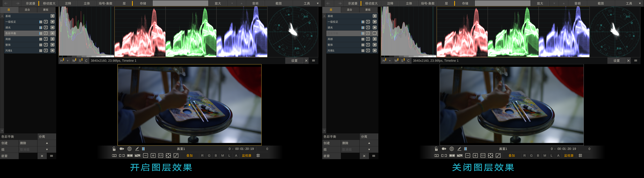Image resolution: width=644 pixels, height=178 pixels.
Task: Open the 蒙版 tab in the 关闭图层效果 panel
Action: coord(368,10)
